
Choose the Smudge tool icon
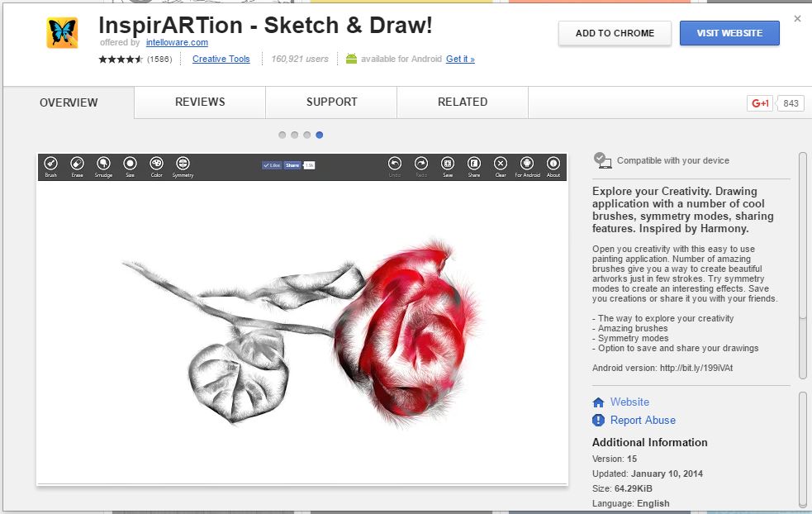tap(103, 164)
